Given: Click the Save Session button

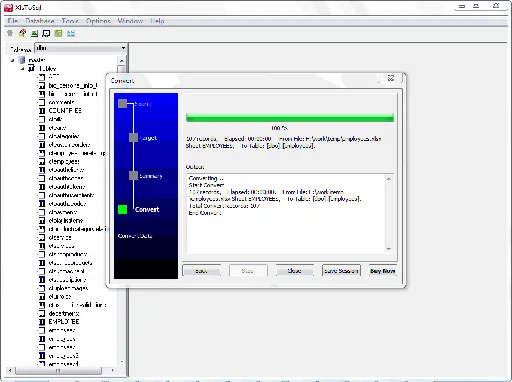Looking at the screenshot, I should [341, 271].
